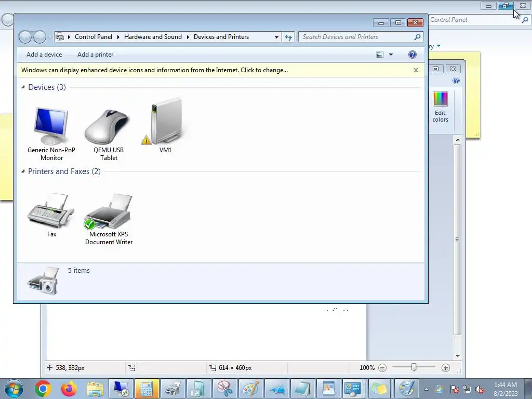Click the Back navigation button
532x399 pixels.
(25, 37)
